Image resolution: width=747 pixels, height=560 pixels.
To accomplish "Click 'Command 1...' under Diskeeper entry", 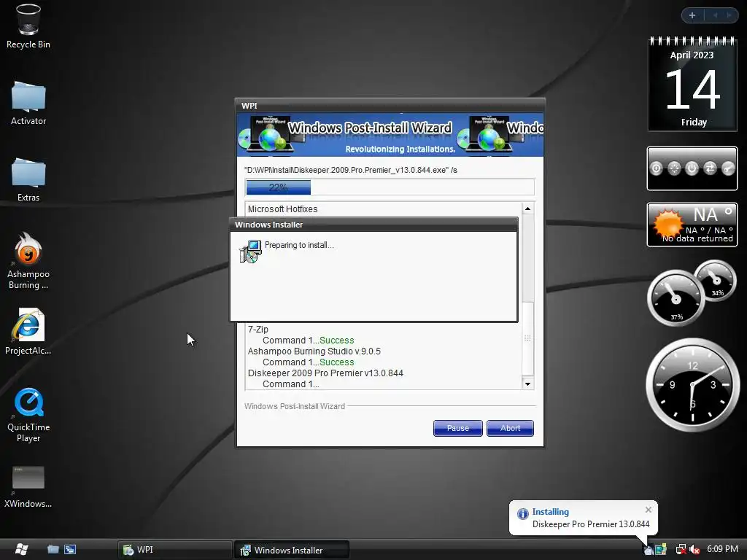I will tap(290, 384).
